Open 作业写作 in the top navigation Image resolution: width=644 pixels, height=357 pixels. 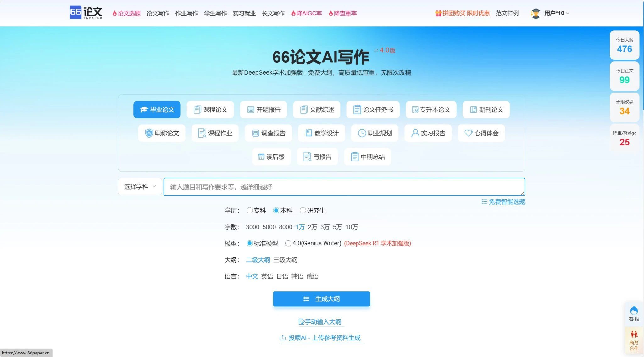click(x=186, y=14)
